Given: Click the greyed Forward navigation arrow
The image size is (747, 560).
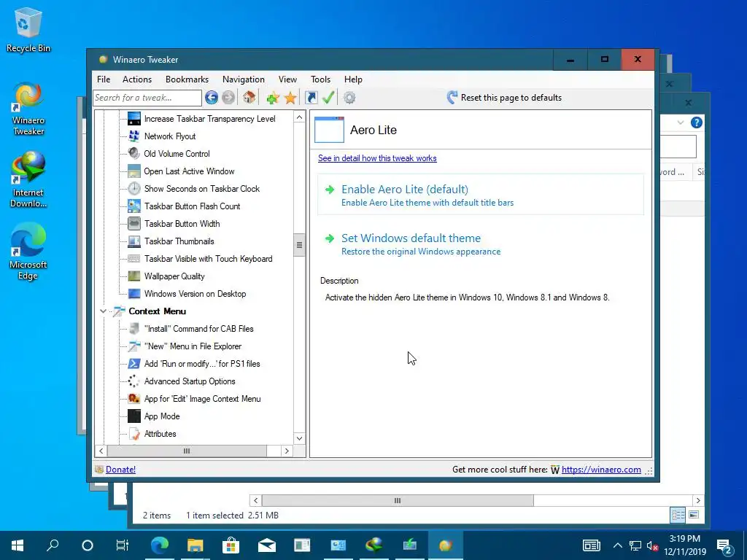Looking at the screenshot, I should (x=228, y=98).
